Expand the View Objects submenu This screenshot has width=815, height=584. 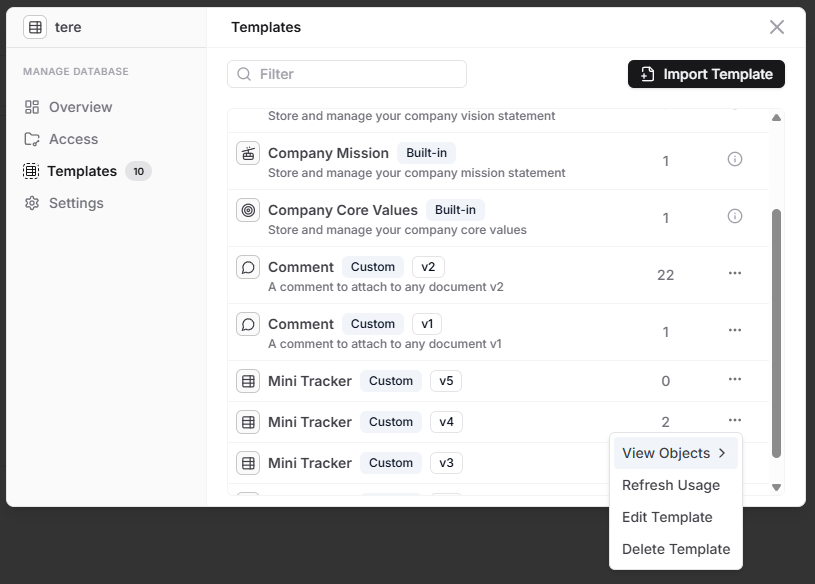pyautogui.click(x=675, y=453)
